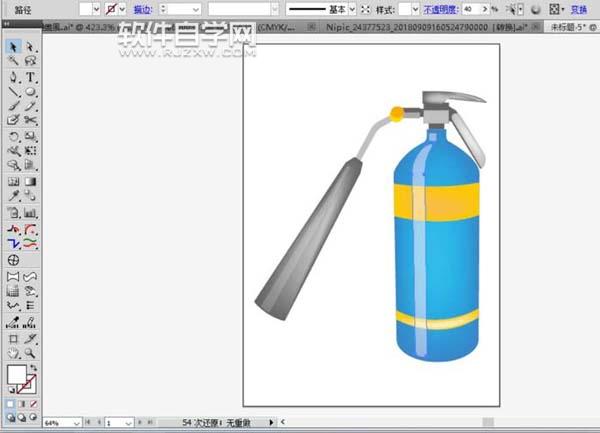Swap fill and stroke colors arrow
This screenshot has height=433, width=600.
coord(34,368)
